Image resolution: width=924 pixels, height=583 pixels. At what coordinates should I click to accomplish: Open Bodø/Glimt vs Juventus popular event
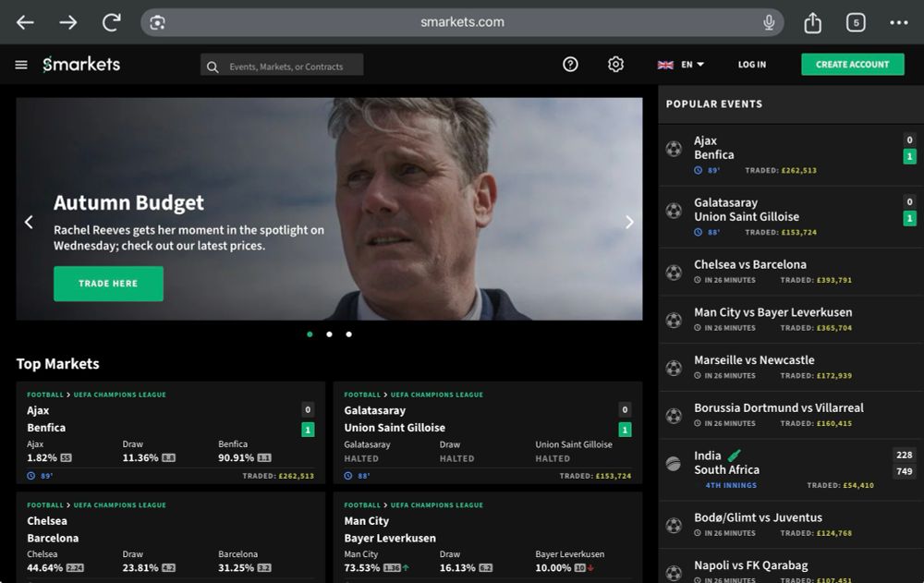(791, 525)
